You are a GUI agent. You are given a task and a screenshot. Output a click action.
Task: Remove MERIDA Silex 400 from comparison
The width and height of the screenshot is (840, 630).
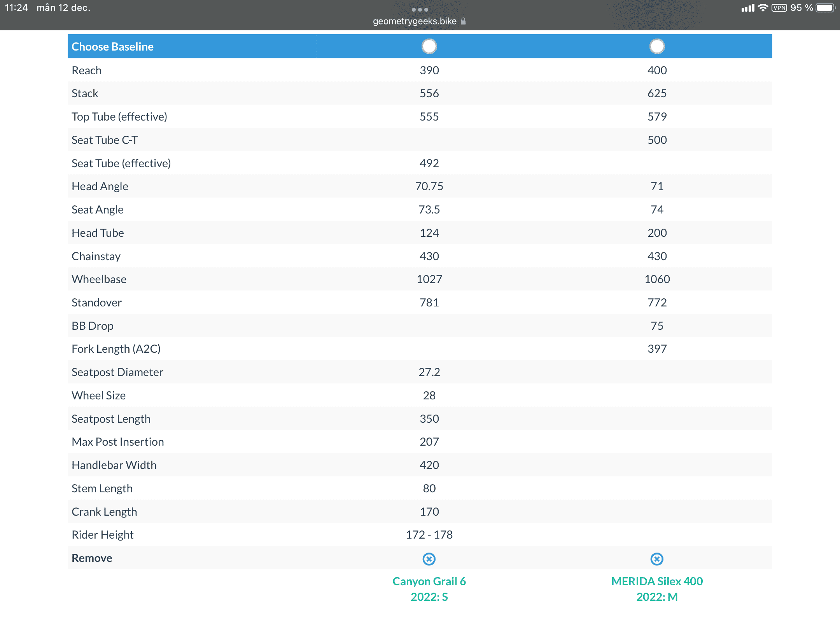(x=657, y=559)
